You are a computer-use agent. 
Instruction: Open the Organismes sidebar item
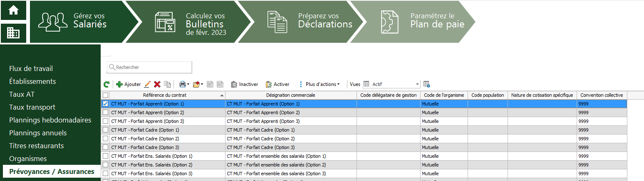tap(28, 159)
